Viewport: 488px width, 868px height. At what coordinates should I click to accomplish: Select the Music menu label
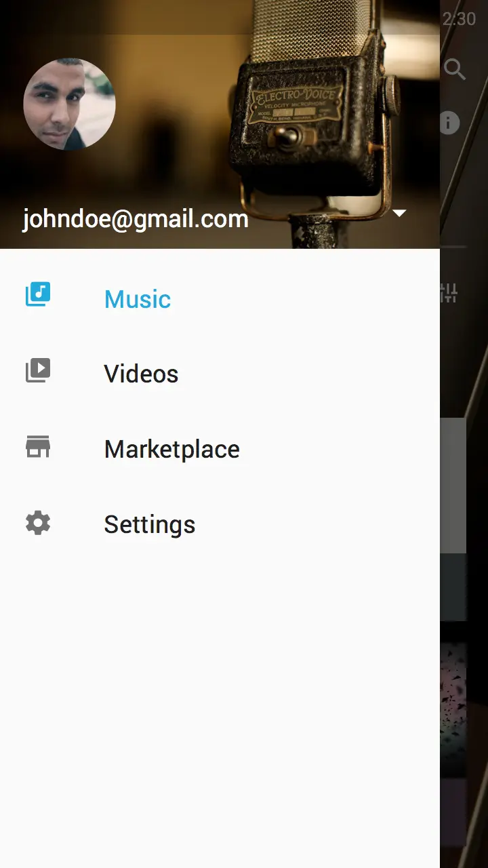point(137,299)
